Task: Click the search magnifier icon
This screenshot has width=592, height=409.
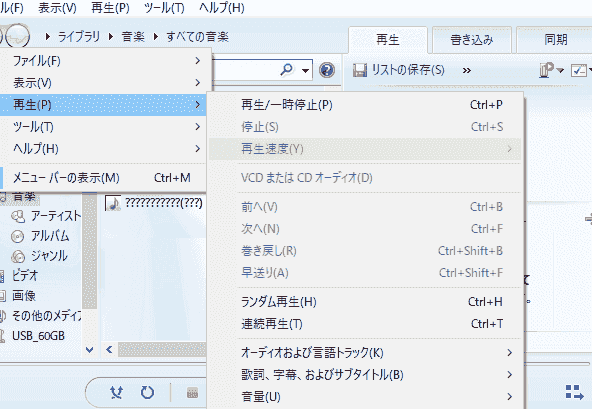Action: [287, 69]
